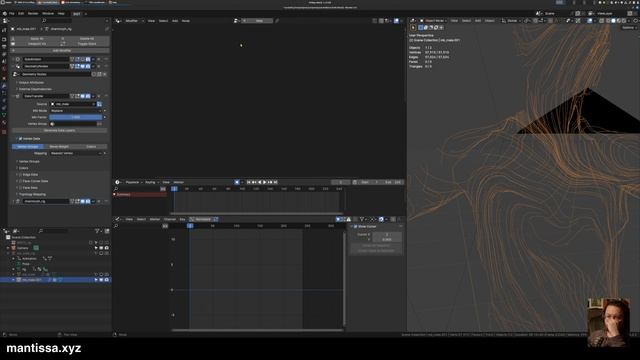Viewport: 640px width, 360px height.
Task: Select the Bevel Weight tab in Vertex Data
Action: (59, 146)
